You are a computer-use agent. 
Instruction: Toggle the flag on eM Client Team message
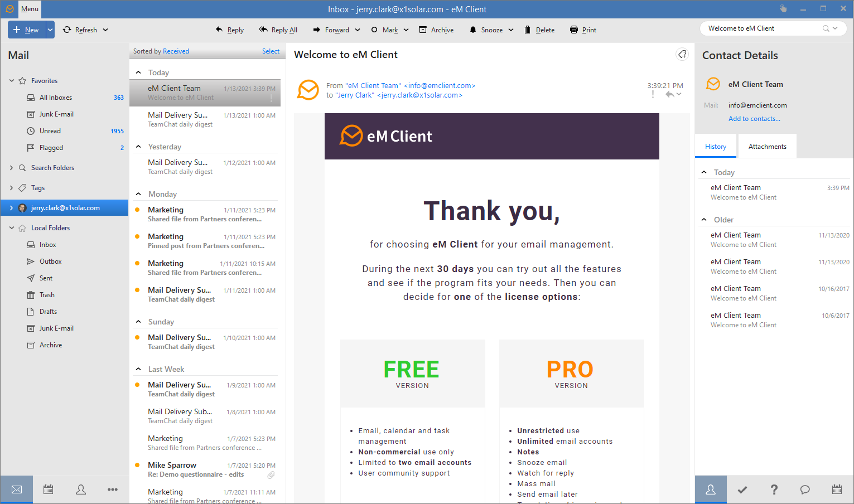pos(272,98)
